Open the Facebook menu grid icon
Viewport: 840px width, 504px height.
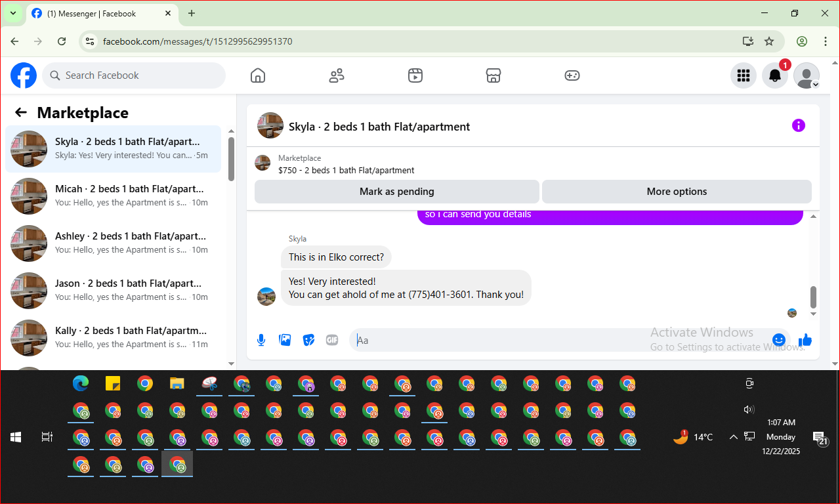[x=744, y=75]
